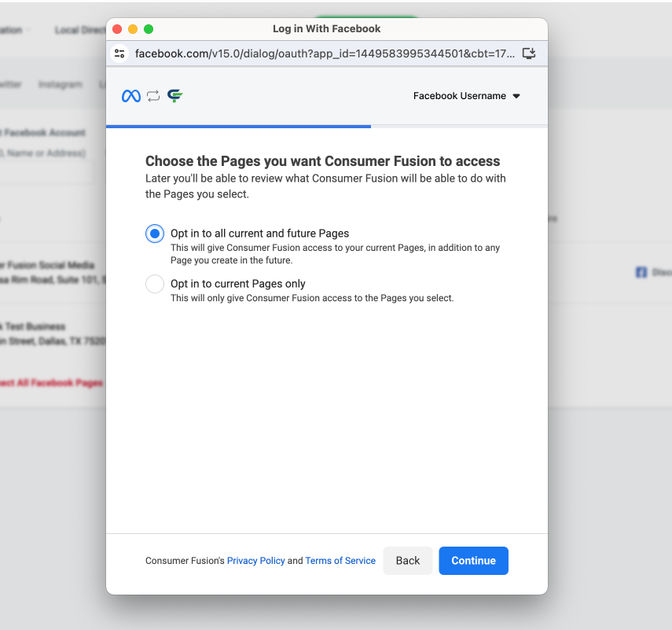Click the heading Choose the Pages you want
The width and height of the screenshot is (672, 630).
point(323,161)
